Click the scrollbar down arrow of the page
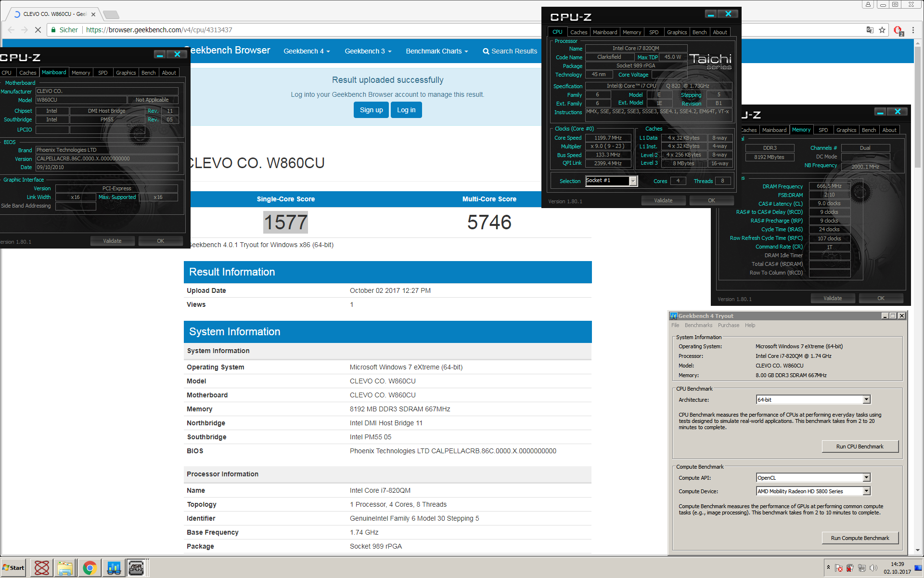This screenshot has width=924, height=578. (918, 550)
